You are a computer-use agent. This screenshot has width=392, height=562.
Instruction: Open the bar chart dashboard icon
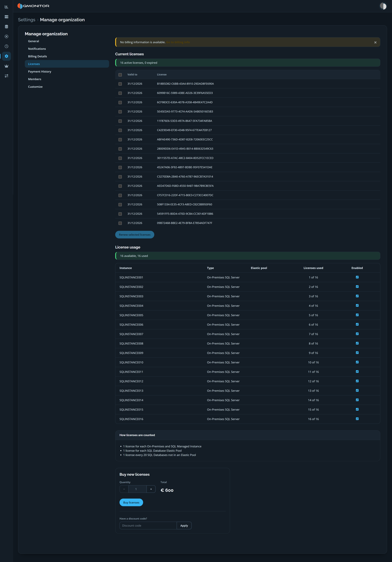click(6, 7)
